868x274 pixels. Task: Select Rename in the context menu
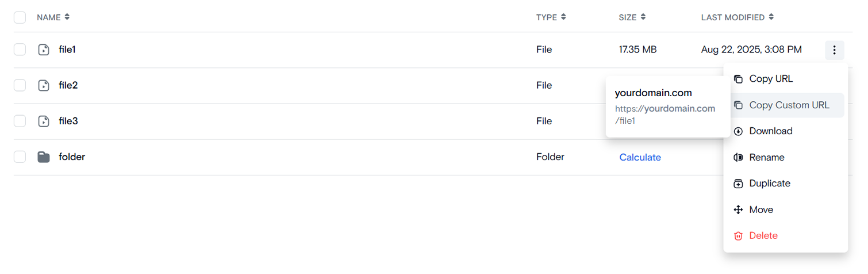pos(766,158)
